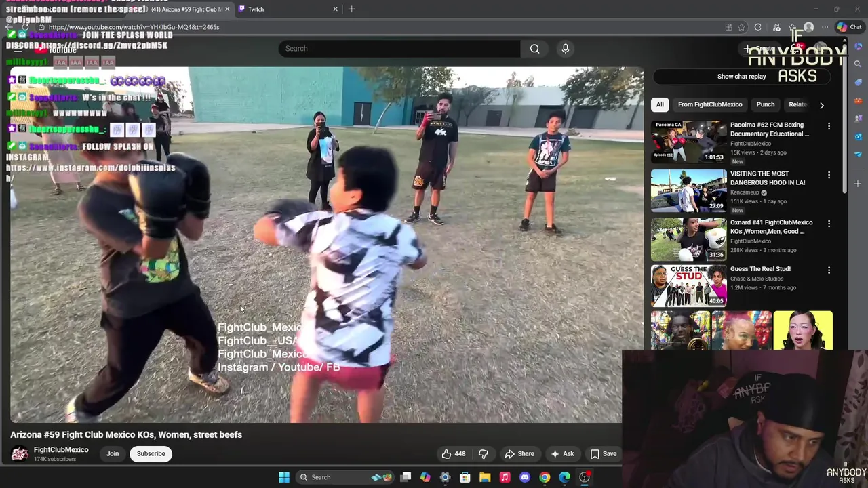Open File Explorer from the taskbar
The width and height of the screenshot is (868, 488).
[485, 477]
